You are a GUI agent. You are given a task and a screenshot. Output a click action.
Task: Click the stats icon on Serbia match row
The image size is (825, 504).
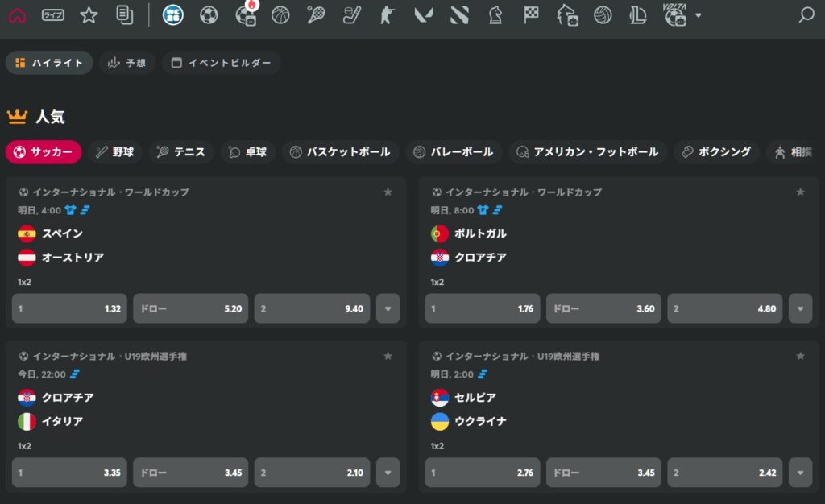click(x=483, y=374)
